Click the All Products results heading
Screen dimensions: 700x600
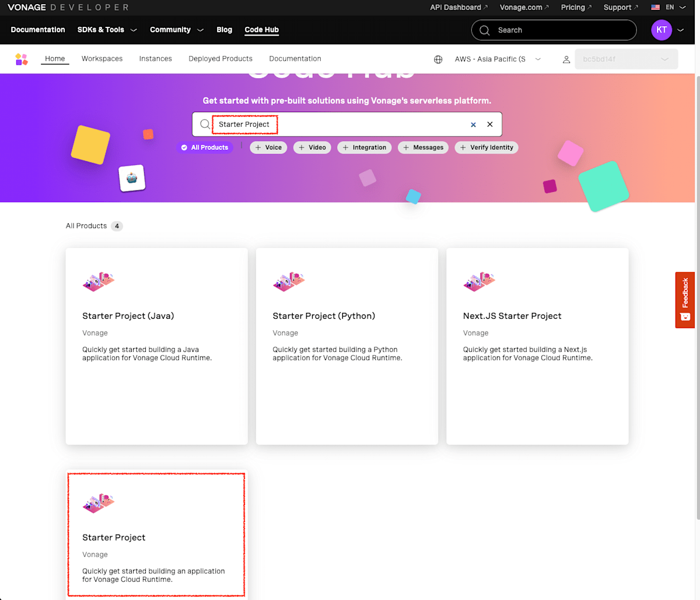(x=86, y=226)
